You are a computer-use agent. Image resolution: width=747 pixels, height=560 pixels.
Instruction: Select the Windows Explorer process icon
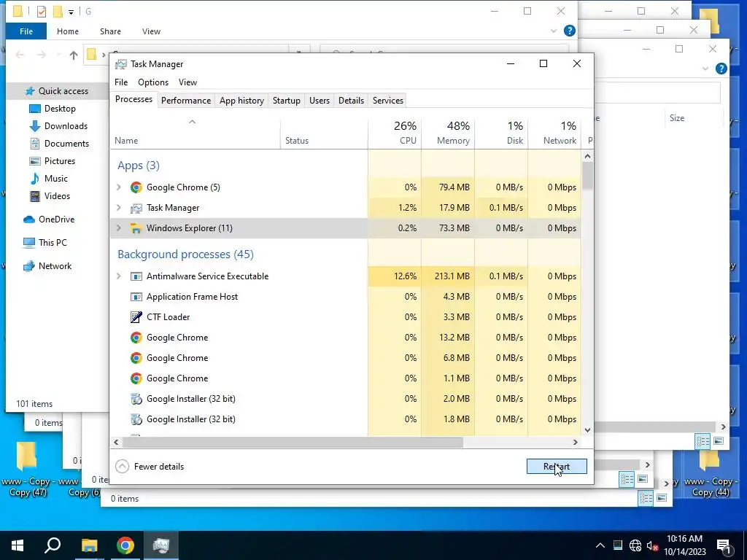click(136, 228)
